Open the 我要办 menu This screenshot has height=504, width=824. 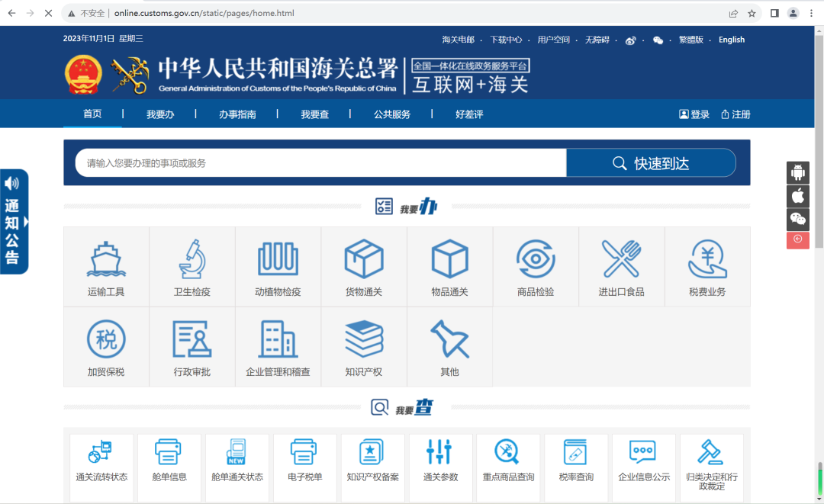tap(160, 114)
